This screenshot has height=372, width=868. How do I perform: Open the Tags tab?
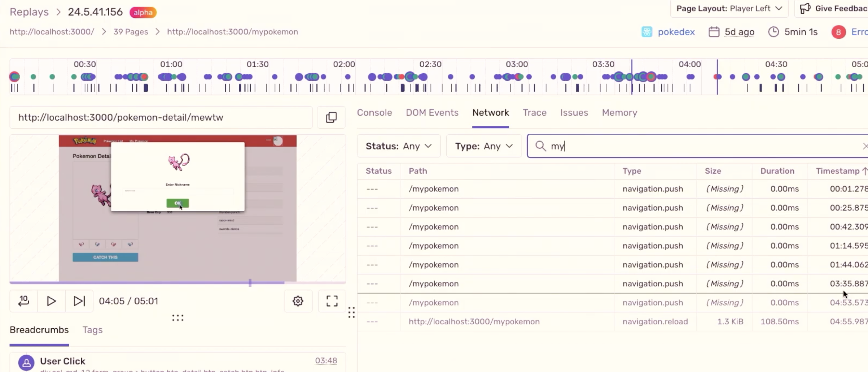point(92,330)
